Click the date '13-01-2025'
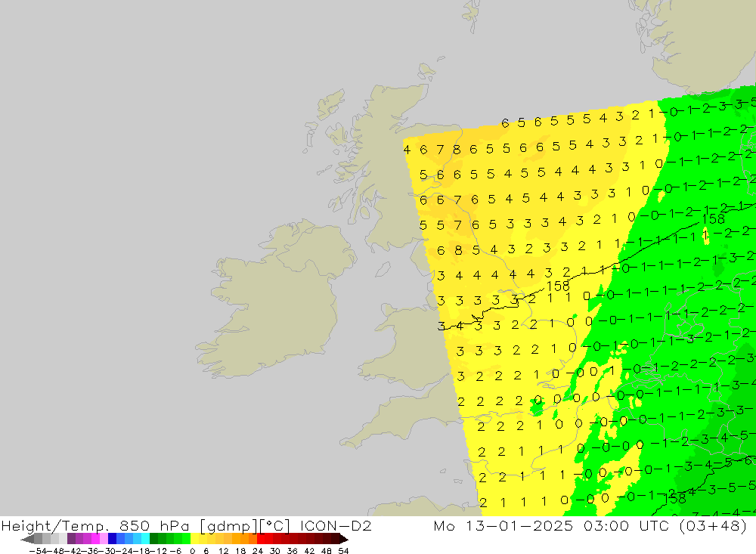Viewport: 756px width, 554px height. (519, 525)
